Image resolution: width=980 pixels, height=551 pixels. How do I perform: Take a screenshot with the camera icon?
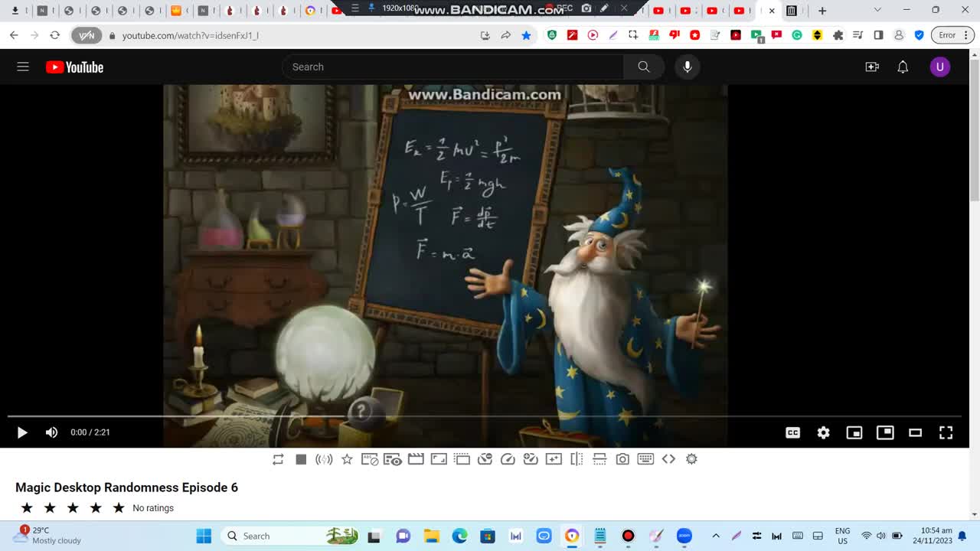(x=622, y=459)
